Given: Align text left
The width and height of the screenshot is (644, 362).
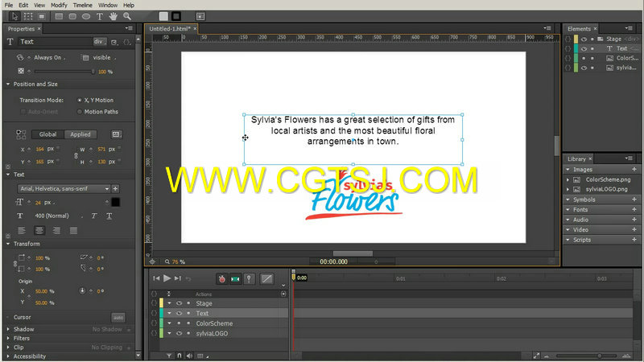Looking at the screenshot, I should (22, 231).
